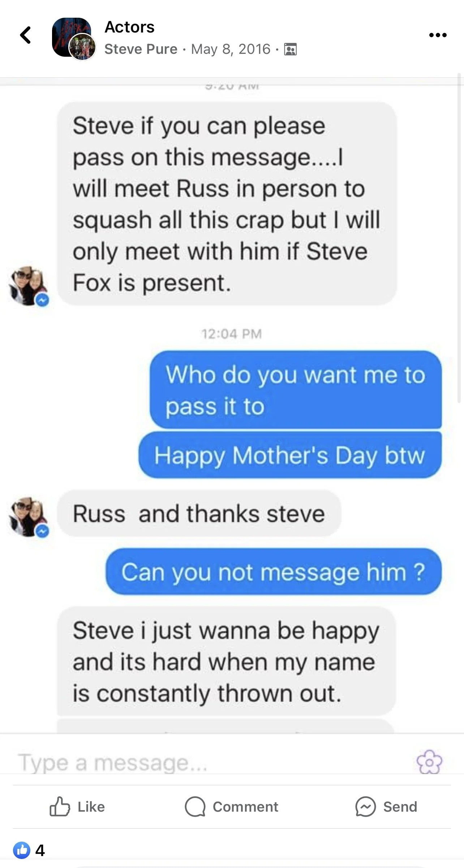Open Steve Pure's profile link
The height and width of the screenshot is (868, 464).
coord(141,49)
